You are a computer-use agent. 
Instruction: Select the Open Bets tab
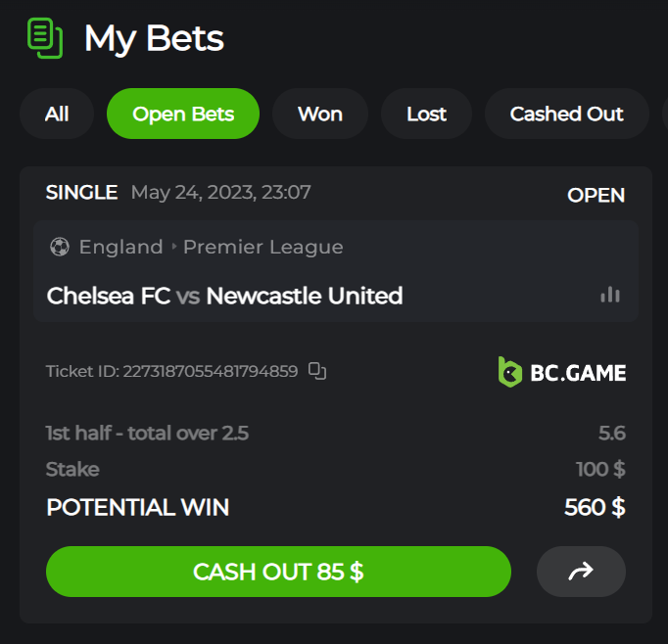183,114
